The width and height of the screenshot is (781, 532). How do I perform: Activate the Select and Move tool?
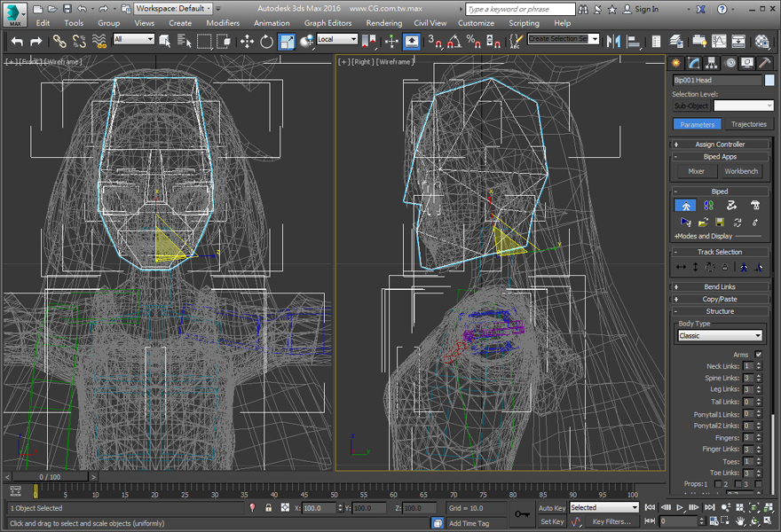(247, 42)
